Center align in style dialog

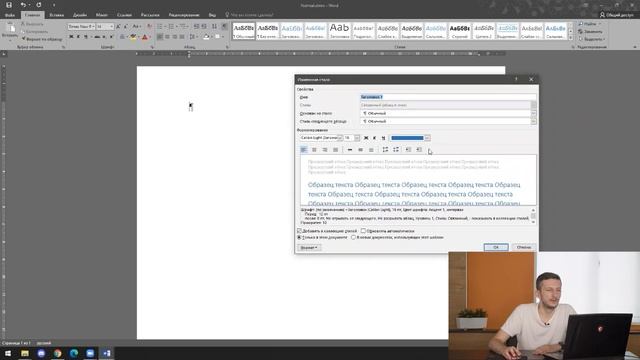point(314,150)
